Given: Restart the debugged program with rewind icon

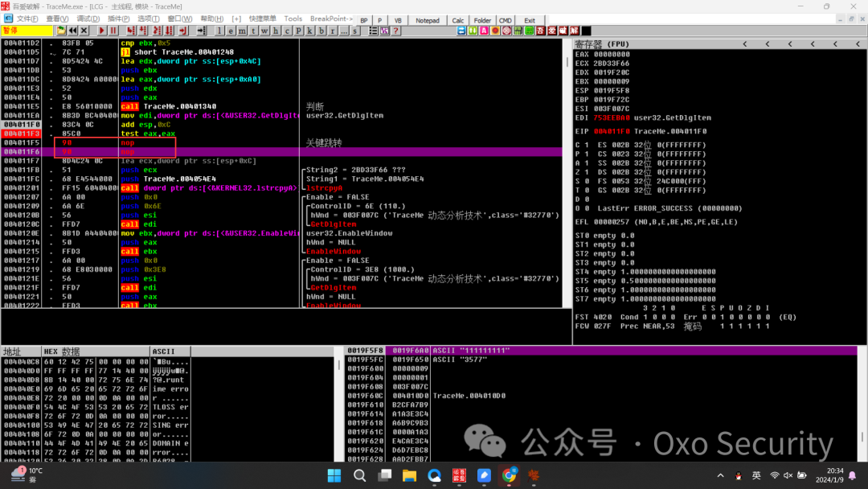Looking at the screenshot, I should pyautogui.click(x=72, y=31).
